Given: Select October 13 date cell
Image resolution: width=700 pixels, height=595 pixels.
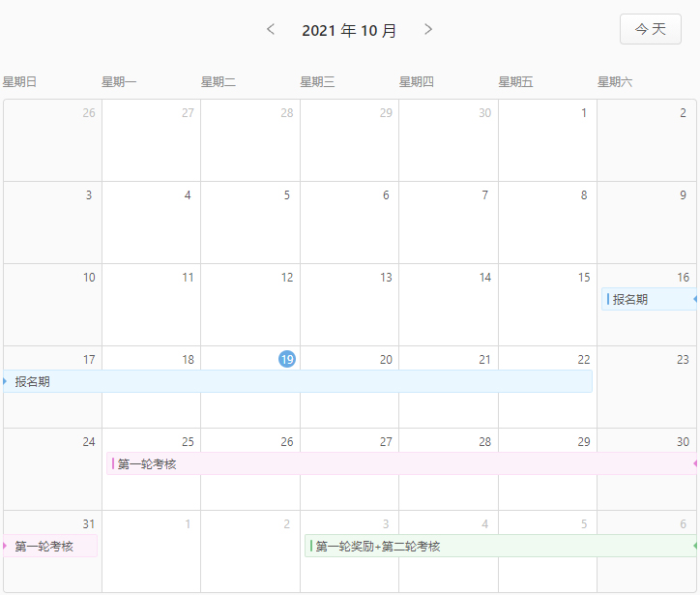Looking at the screenshot, I should pyautogui.click(x=349, y=305).
